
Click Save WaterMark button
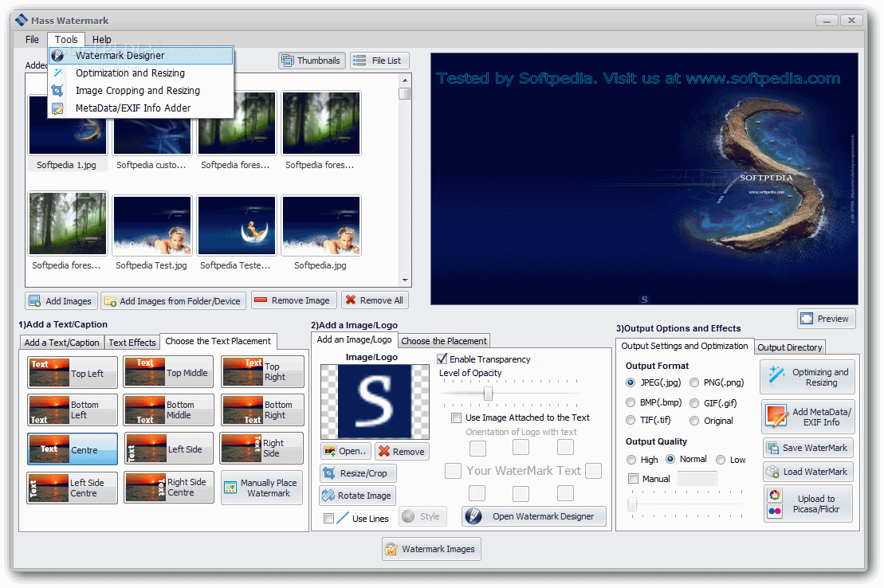click(808, 448)
